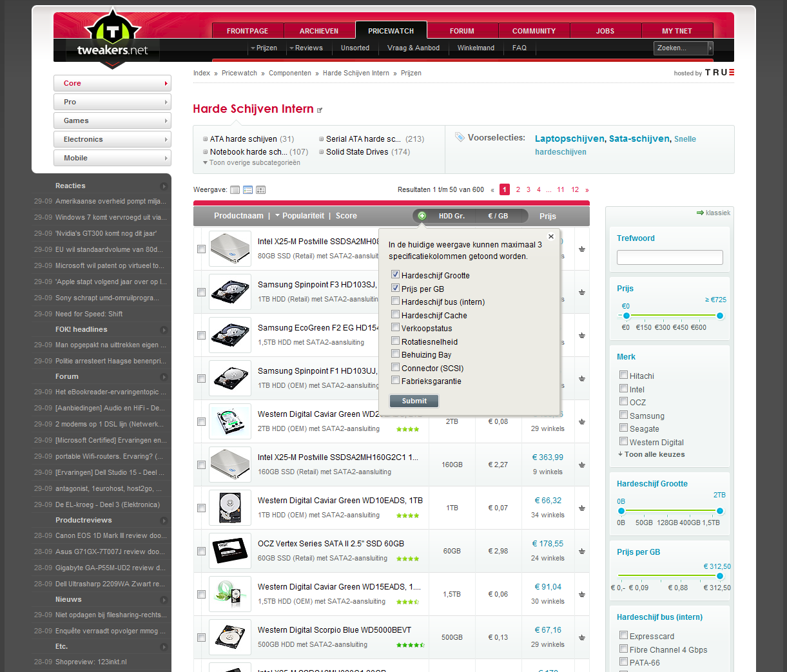Click the Vraag & Aanbod link
This screenshot has height=672, width=787.
(x=413, y=48)
